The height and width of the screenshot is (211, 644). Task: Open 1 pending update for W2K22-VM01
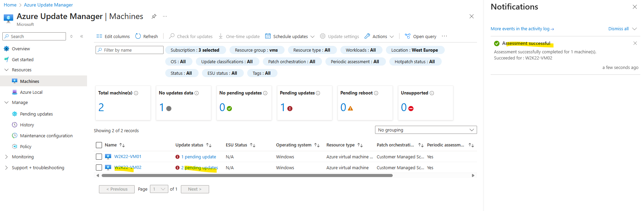click(x=199, y=157)
